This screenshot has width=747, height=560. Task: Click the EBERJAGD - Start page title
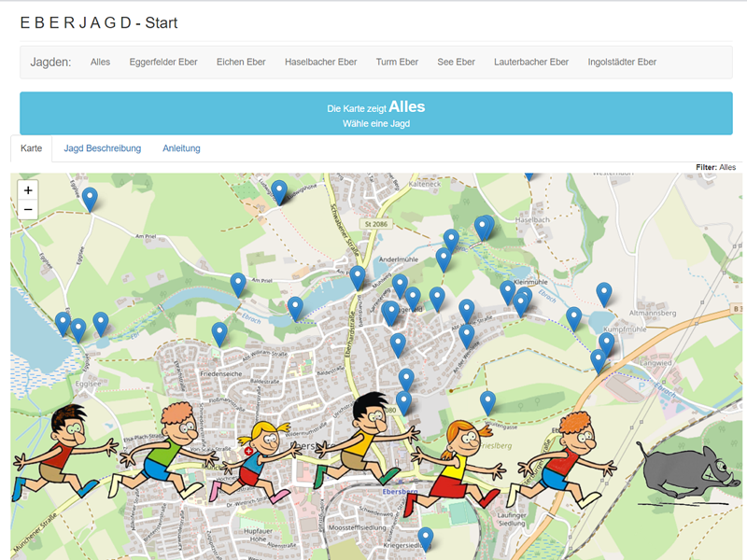[x=99, y=22]
